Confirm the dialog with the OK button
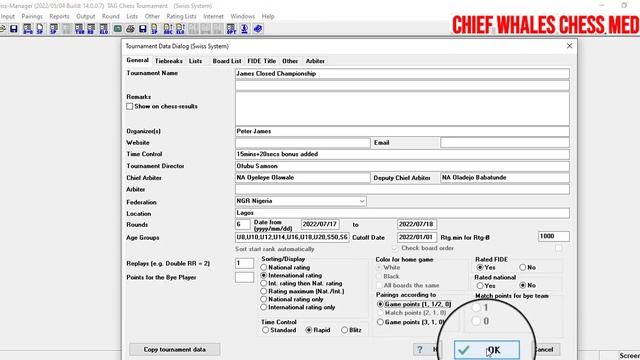Screen dimensions: 640x360 click(487, 350)
